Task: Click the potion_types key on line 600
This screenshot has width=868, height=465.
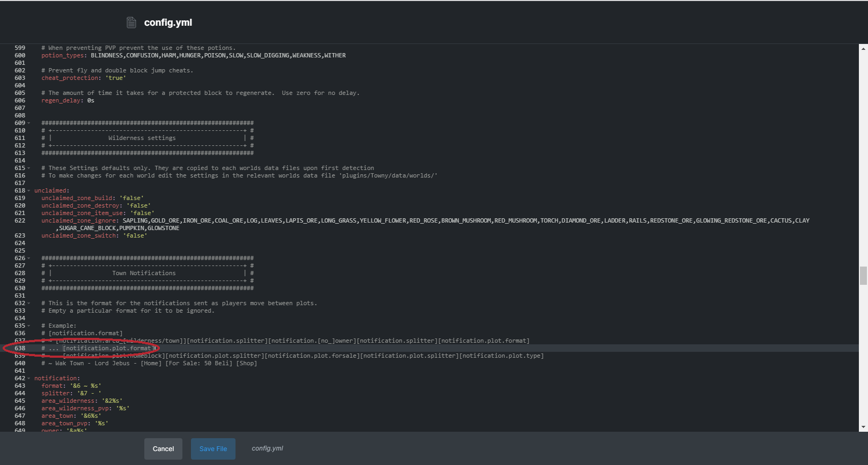Action: point(63,56)
